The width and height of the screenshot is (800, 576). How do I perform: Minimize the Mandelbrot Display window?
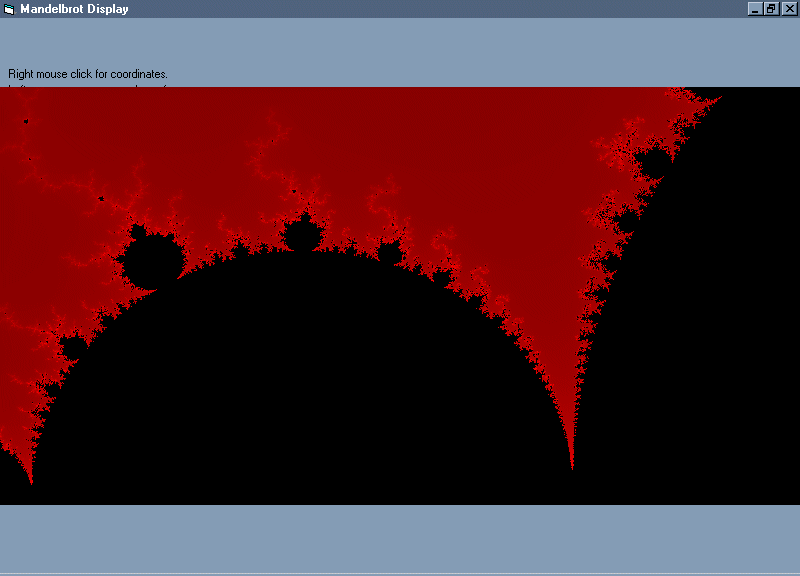point(755,9)
